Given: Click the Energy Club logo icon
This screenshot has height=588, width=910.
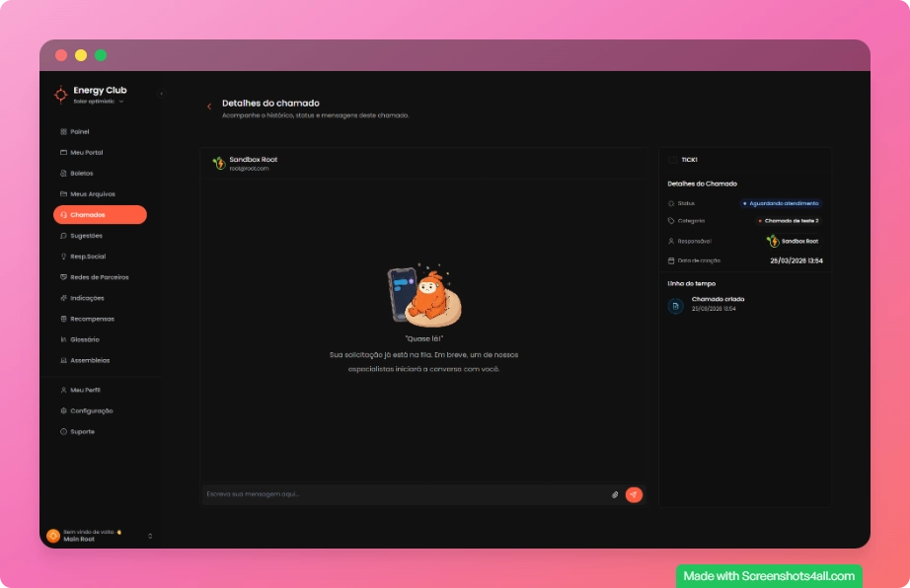Looking at the screenshot, I should point(61,95).
